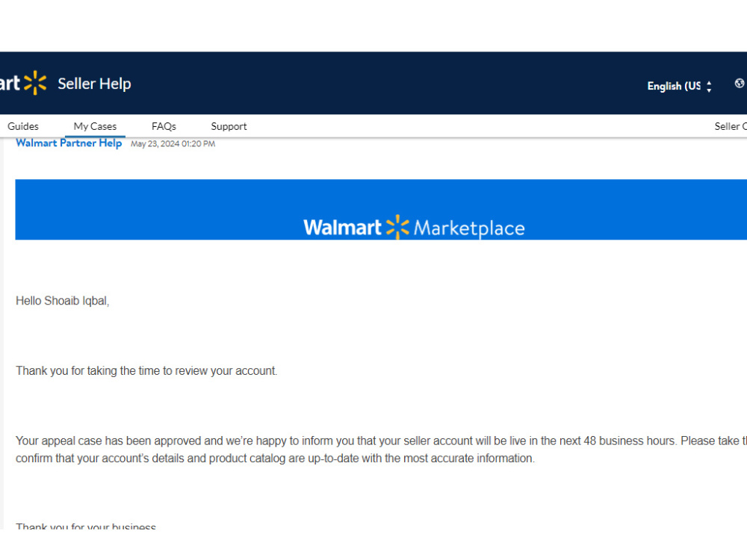Click the 'confirm that your account's details' line
The image size is (747, 560).
coord(276,458)
